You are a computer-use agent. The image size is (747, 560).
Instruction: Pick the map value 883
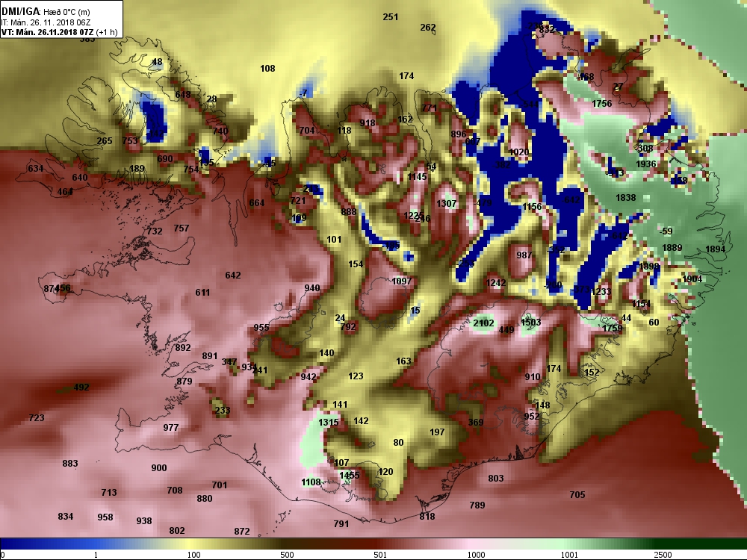click(x=70, y=464)
